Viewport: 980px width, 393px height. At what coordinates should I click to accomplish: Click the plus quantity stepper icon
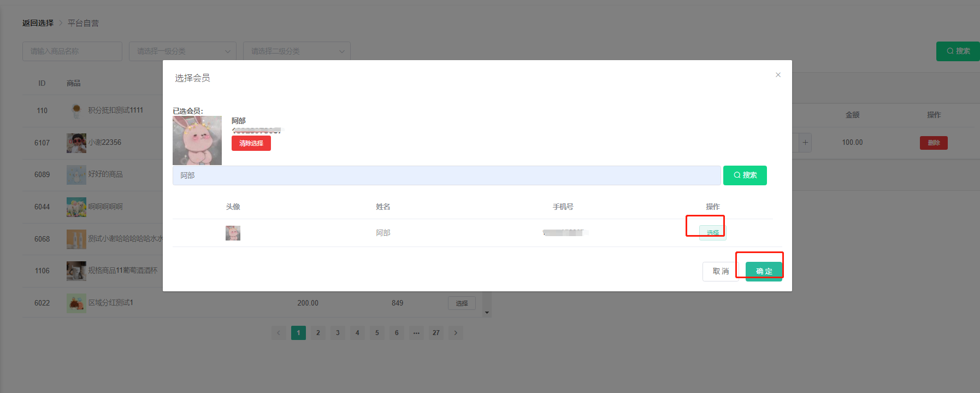pos(805,143)
